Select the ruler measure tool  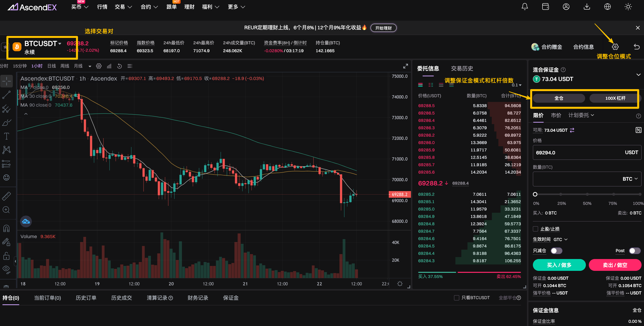point(6,196)
